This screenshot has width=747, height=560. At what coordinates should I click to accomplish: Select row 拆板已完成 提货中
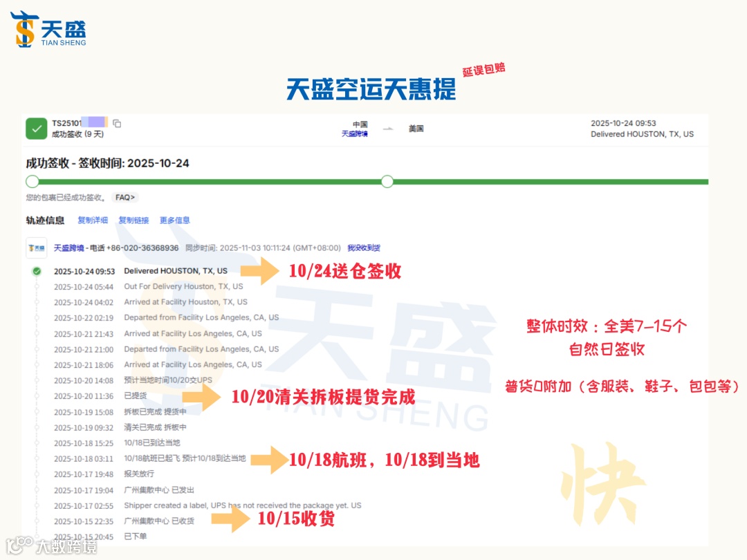pyautogui.click(x=120, y=412)
